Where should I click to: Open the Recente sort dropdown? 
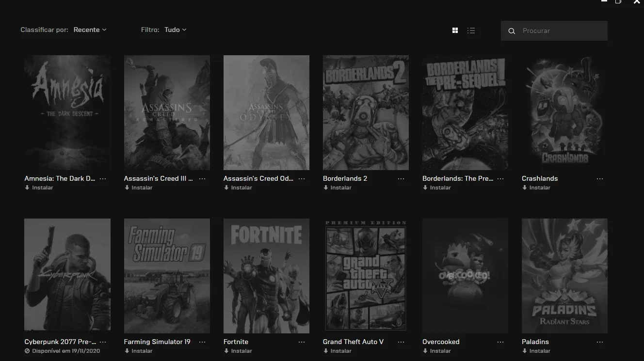(x=90, y=30)
